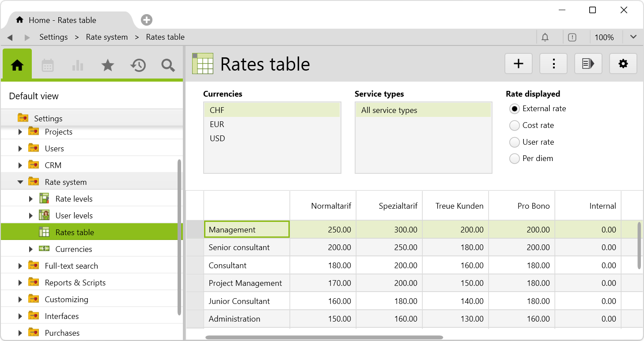Viewport: 644px width, 341px height.
Task: Open the history clock icon
Action: point(138,66)
